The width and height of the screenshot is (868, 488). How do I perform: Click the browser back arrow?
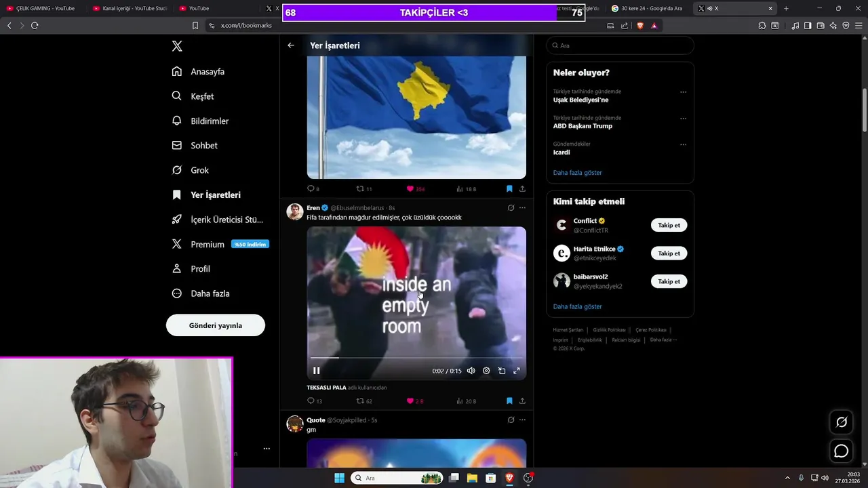[9, 26]
